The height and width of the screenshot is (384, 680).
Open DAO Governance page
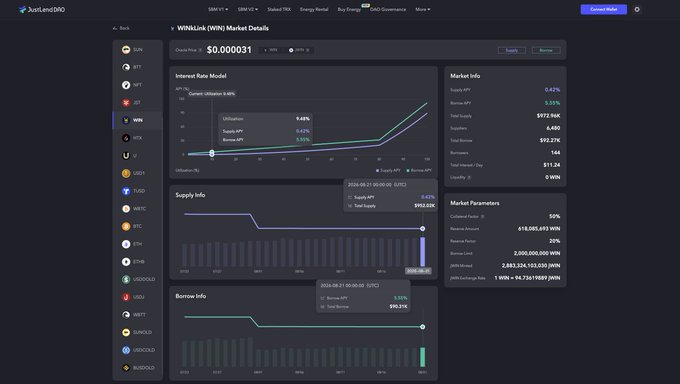[388, 9]
